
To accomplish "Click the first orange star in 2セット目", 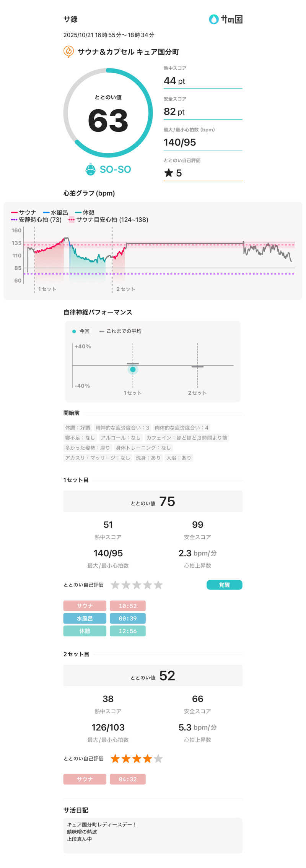I will (115, 758).
